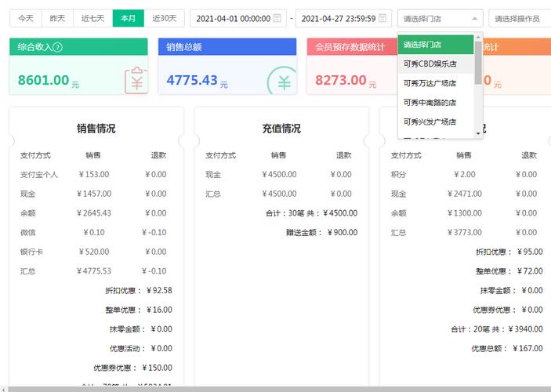The height and width of the screenshot is (392, 551).
Task: Click dropdown list scroll-up arrow
Action: [x=478, y=37]
